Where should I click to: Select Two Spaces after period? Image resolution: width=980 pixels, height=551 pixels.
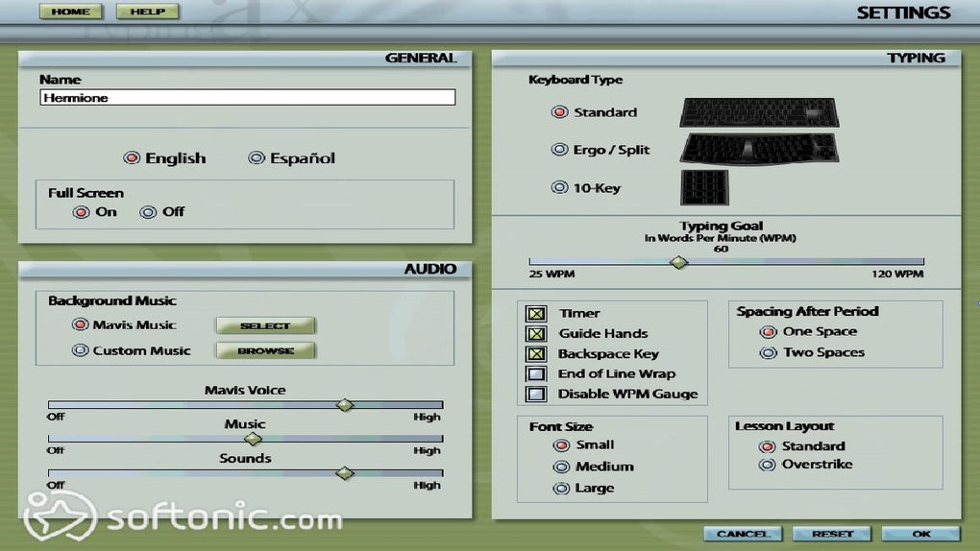(768, 353)
